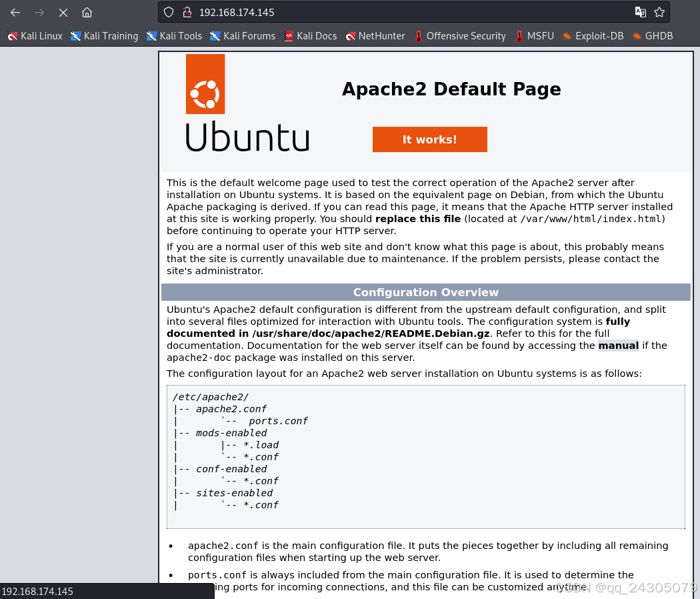
Task: Click the 'mods-enabled' tree entry
Action: coord(231,434)
